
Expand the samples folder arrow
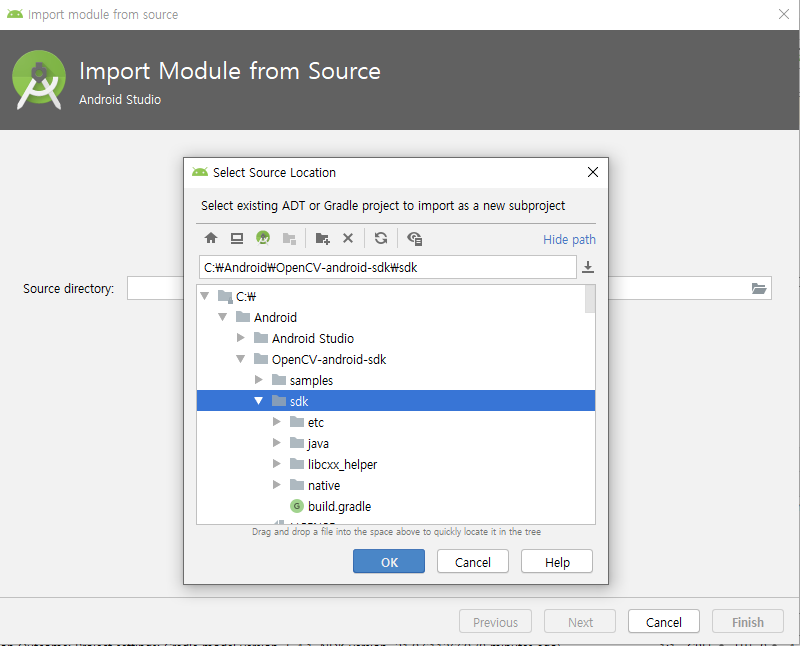(x=259, y=380)
